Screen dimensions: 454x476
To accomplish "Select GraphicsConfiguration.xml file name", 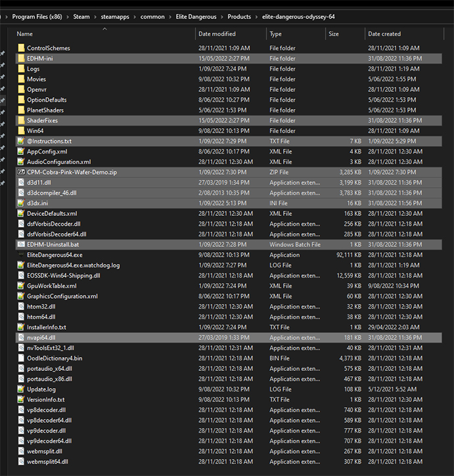I will pos(62,296).
